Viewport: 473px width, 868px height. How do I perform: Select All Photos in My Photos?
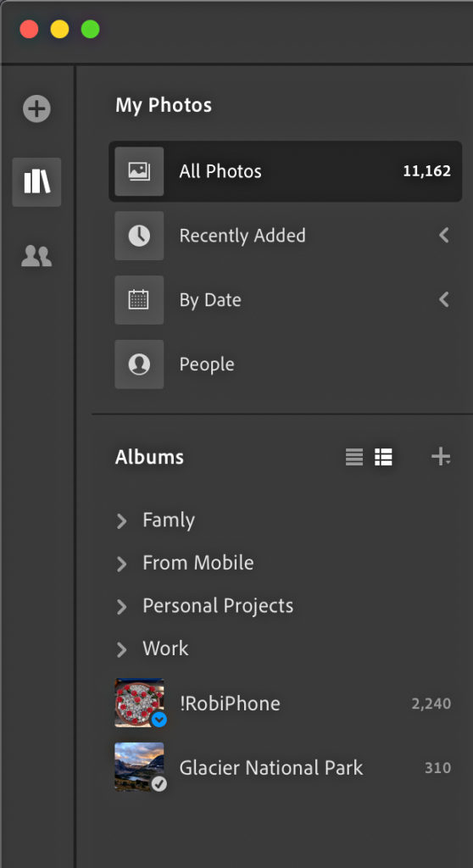click(x=285, y=171)
